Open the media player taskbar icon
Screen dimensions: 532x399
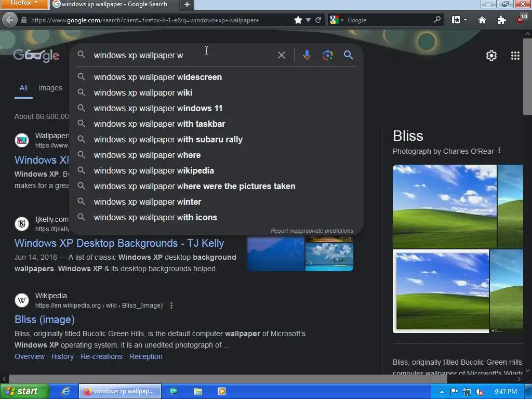[x=221, y=391]
